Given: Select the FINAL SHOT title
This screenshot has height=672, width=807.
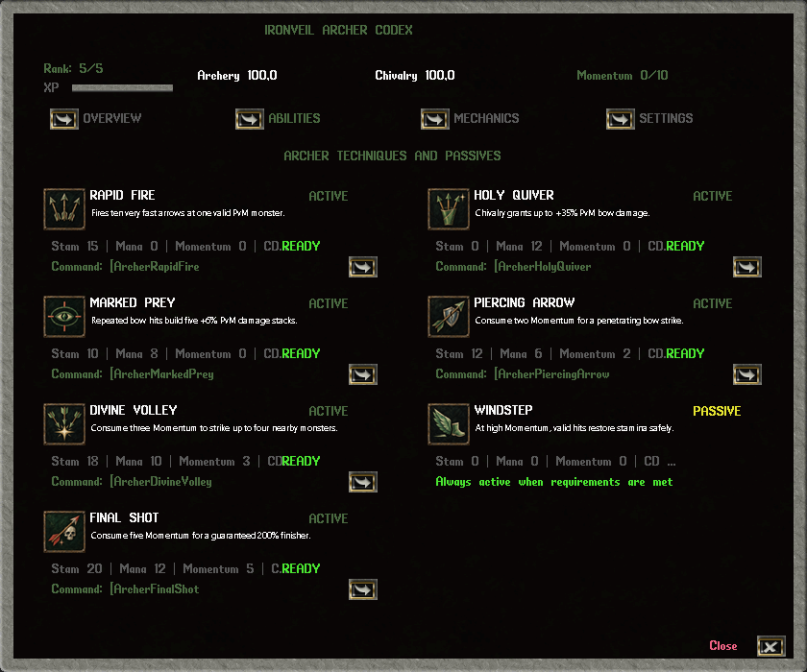Looking at the screenshot, I should pos(124,517).
